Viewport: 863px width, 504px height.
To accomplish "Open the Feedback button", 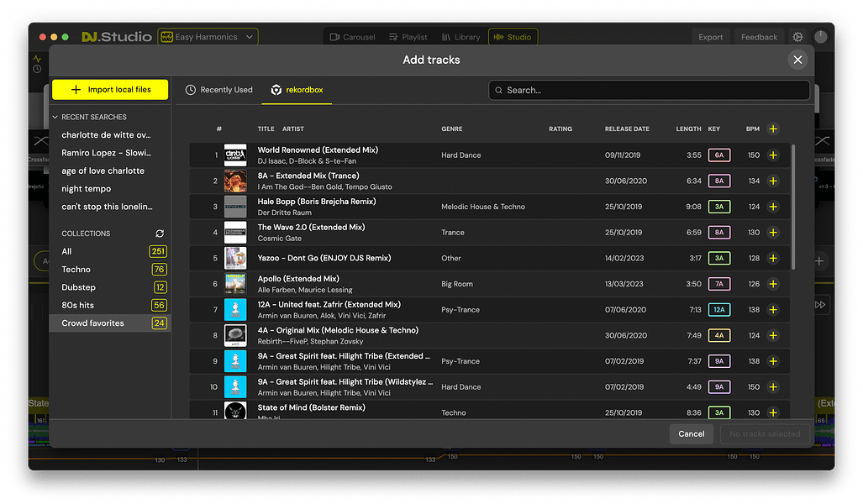I will [x=759, y=37].
